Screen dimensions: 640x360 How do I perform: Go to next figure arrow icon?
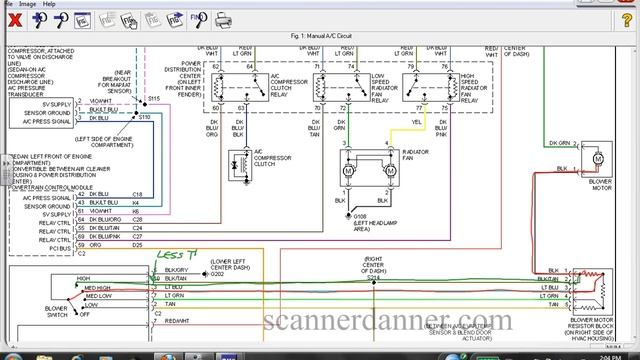click(175, 20)
